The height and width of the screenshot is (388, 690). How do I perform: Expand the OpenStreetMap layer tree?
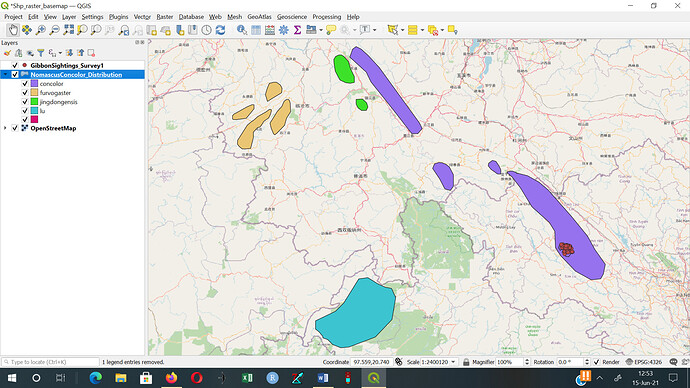point(5,128)
